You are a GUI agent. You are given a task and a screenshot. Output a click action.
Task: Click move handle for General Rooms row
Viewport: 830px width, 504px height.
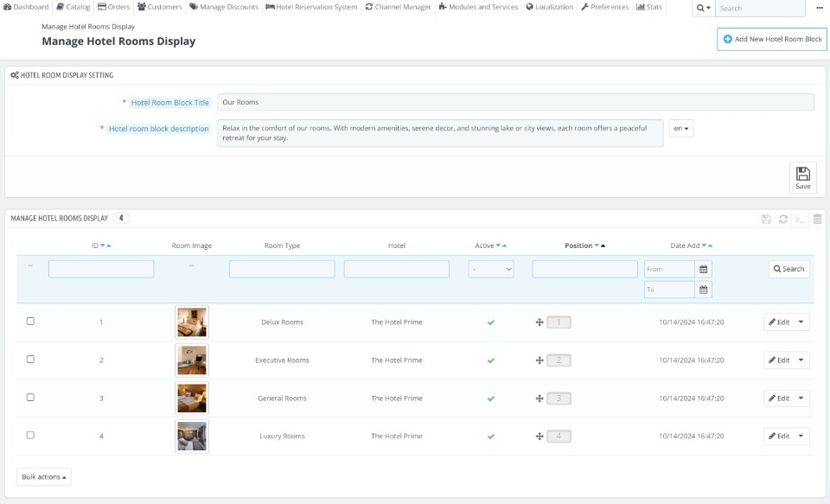[x=539, y=399]
